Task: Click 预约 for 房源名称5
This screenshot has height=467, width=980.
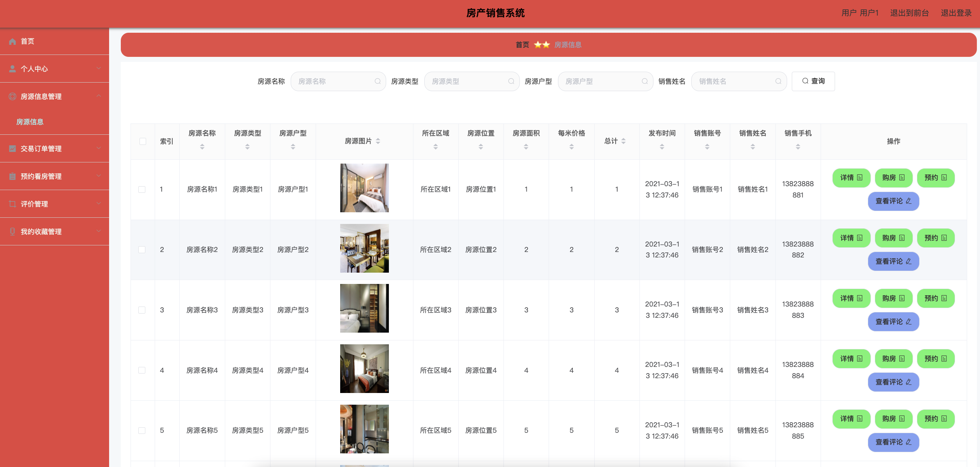Action: point(936,419)
